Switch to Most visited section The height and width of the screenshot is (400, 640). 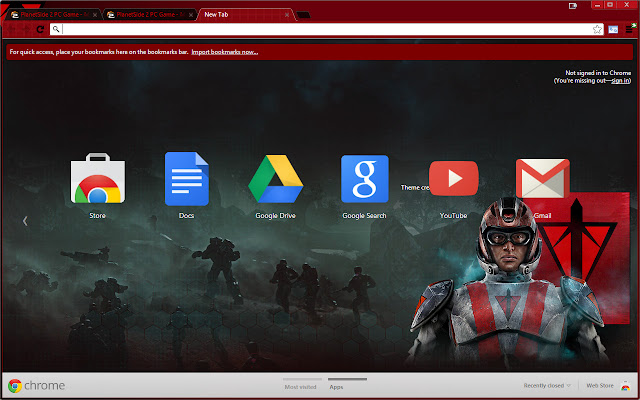(x=300, y=387)
